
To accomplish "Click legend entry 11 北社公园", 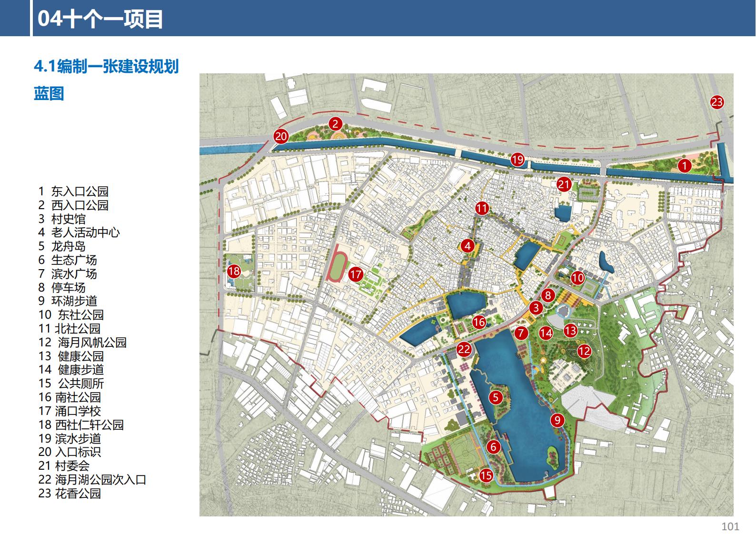I will coord(70,329).
